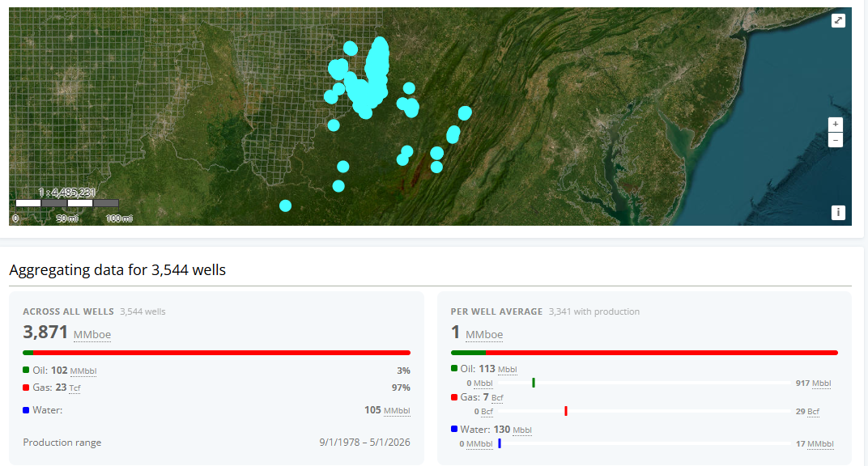This screenshot has width=868, height=466.
Task: Zoom out on the map
Action: coord(836,140)
